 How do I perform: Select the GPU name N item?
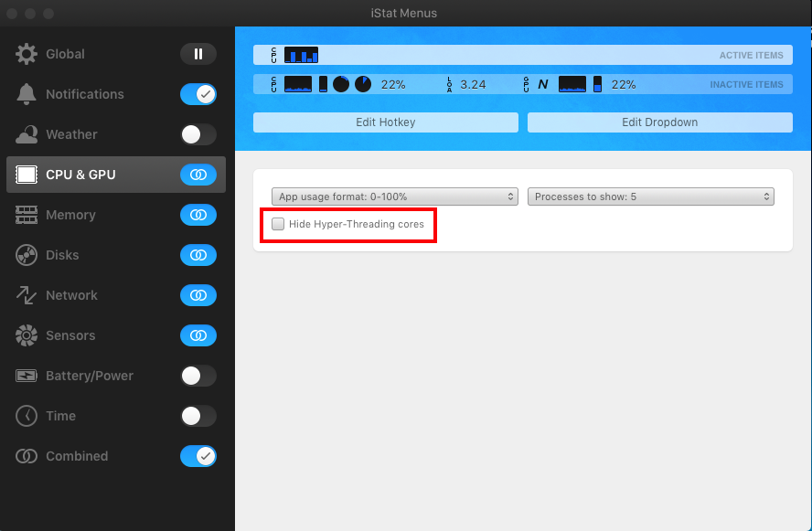(543, 84)
